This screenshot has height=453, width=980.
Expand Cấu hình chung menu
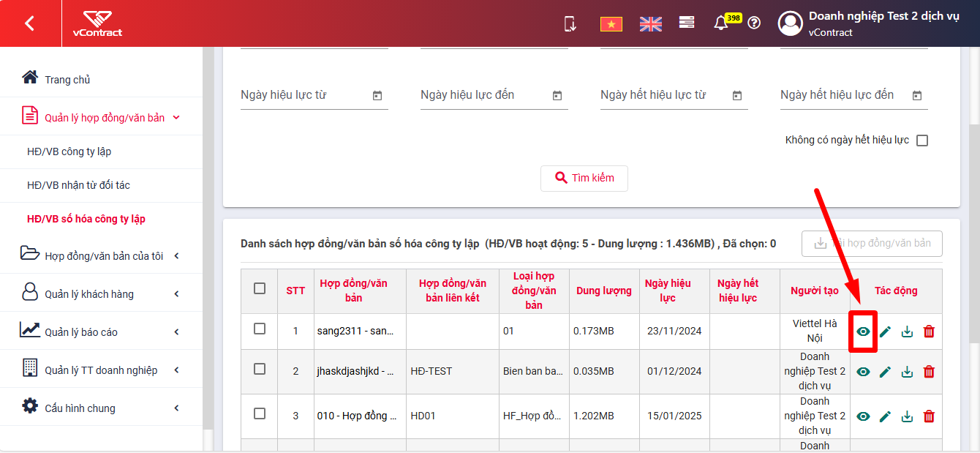pos(176,408)
